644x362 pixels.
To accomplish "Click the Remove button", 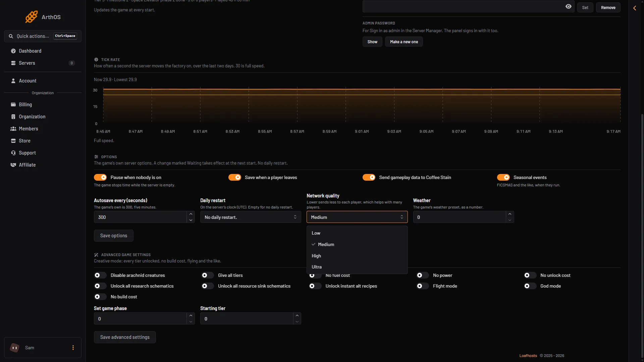I will tap(608, 7).
